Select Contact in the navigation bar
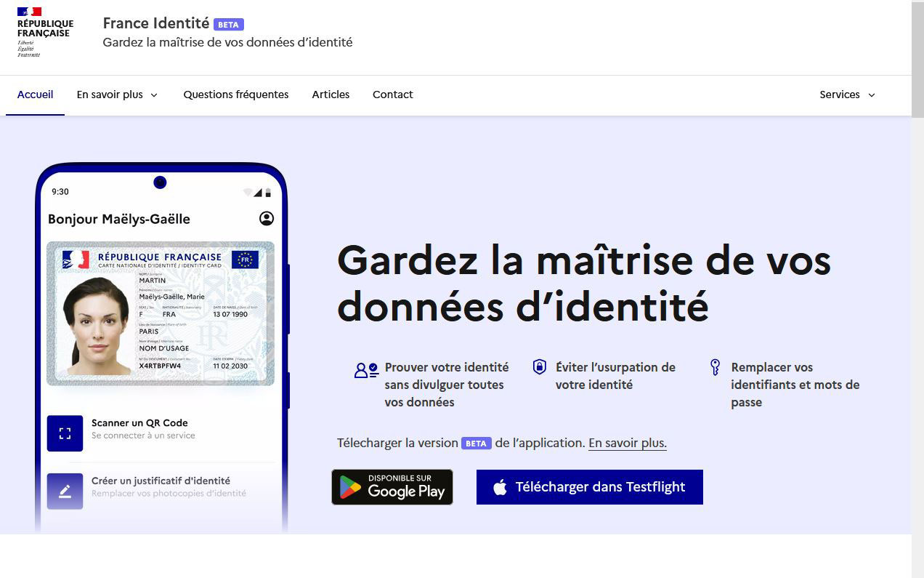The image size is (924, 578). [x=392, y=95]
